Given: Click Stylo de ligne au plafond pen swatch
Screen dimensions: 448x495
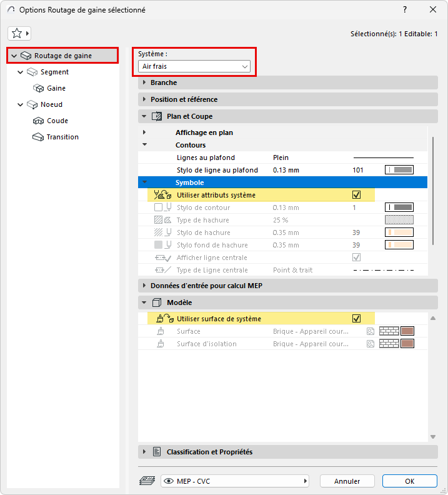Looking at the screenshot, I should (x=399, y=170).
